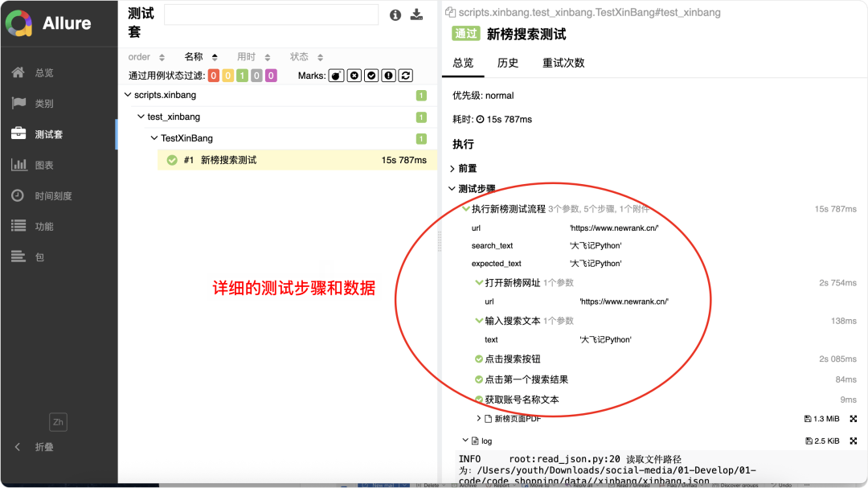The height and width of the screenshot is (488, 868).
Task: Switch to the 重试次数 retries tab
Action: point(563,63)
